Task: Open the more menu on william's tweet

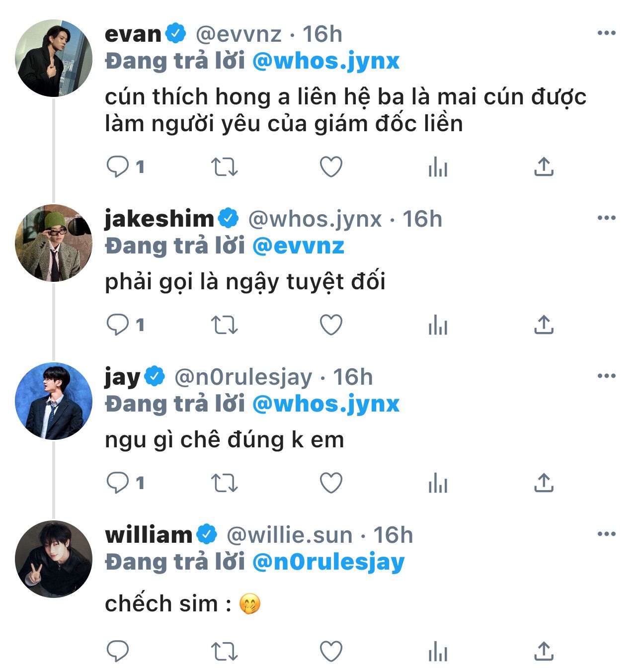Action: coord(606,534)
